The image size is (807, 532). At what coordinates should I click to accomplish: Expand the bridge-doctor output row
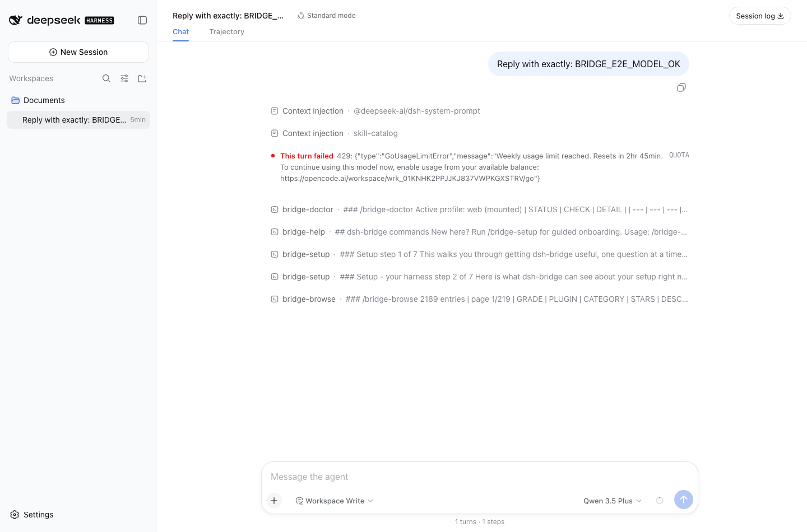pos(480,209)
